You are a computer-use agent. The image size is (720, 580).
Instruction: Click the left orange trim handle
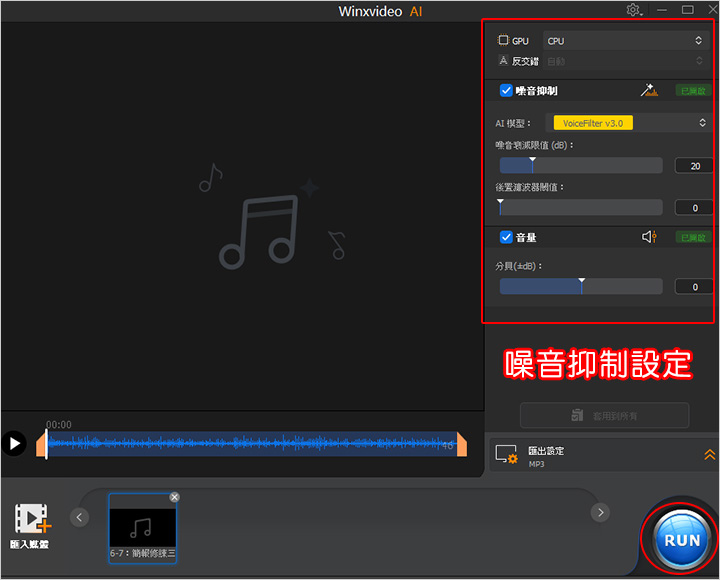(x=41, y=445)
